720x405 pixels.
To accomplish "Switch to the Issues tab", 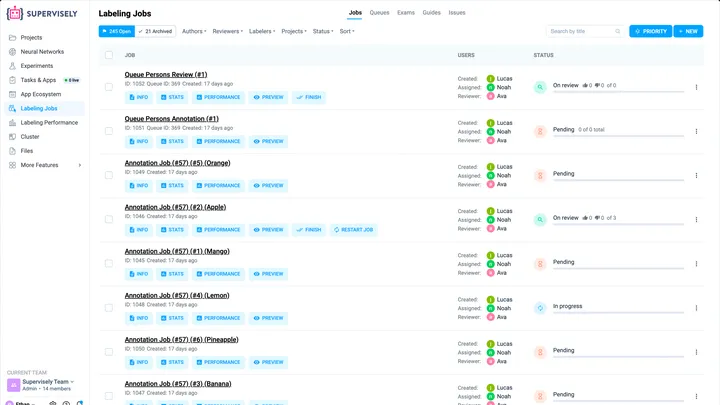I will click(x=456, y=13).
